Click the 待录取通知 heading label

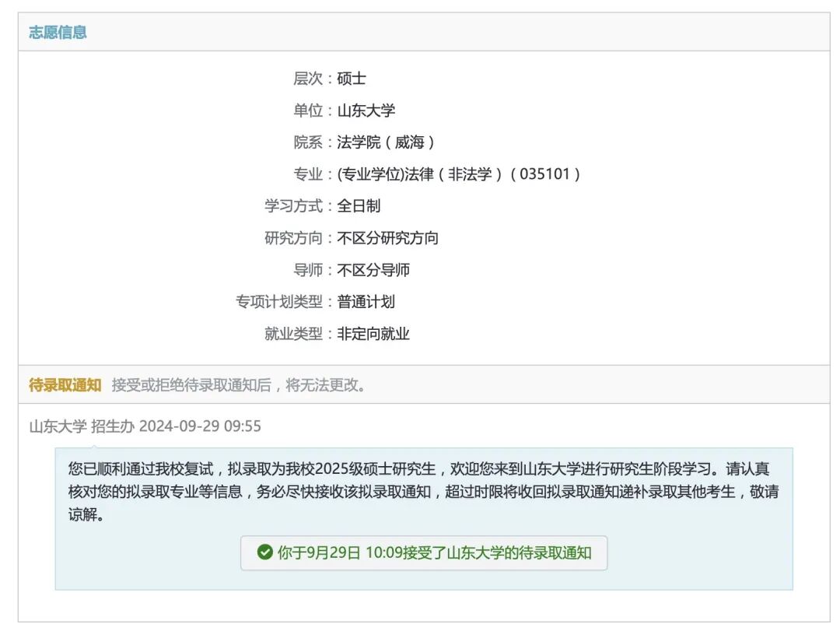pos(65,384)
